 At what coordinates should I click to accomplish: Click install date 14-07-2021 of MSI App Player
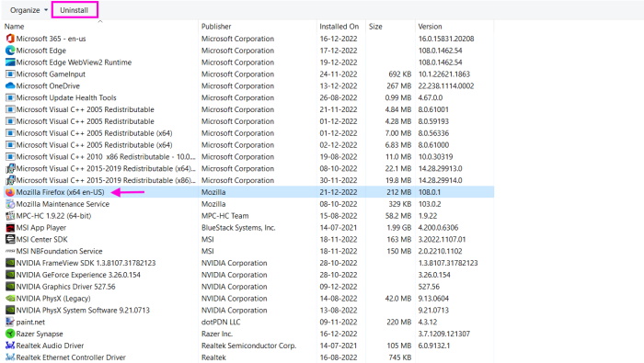coord(339,228)
